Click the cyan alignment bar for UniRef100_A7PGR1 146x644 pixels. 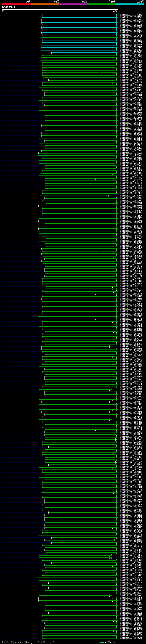[79, 15]
